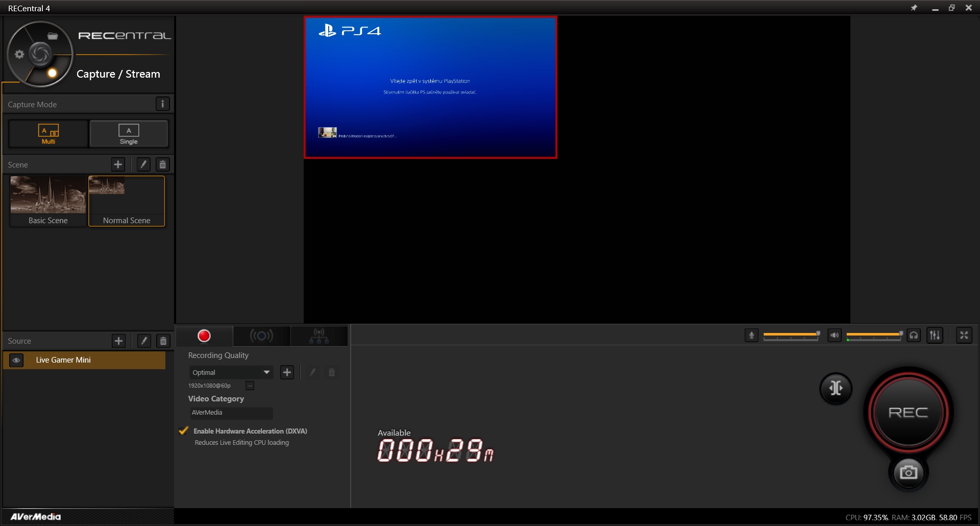The width and height of the screenshot is (980, 526).
Task: Select the PS4 preview source frame
Action: (430, 87)
